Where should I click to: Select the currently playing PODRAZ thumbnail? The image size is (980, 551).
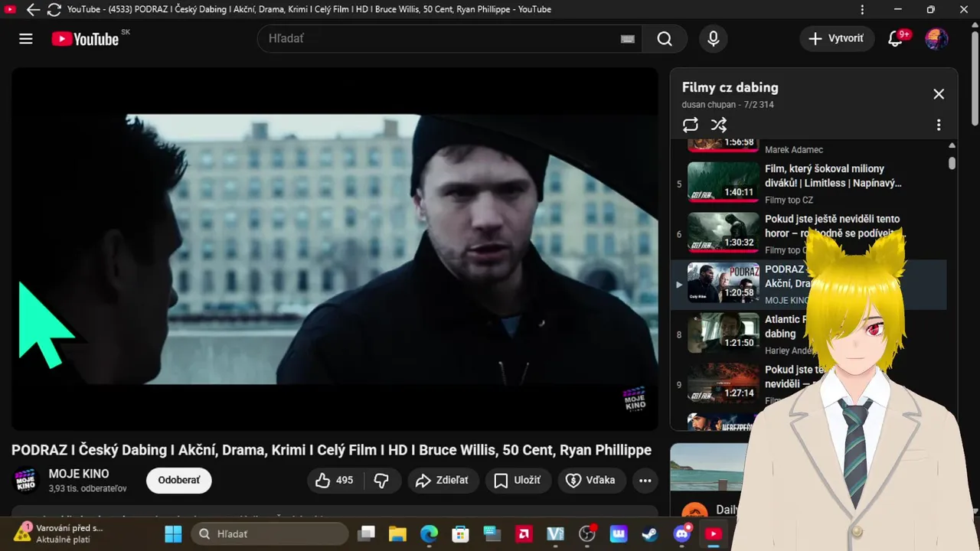(x=724, y=282)
